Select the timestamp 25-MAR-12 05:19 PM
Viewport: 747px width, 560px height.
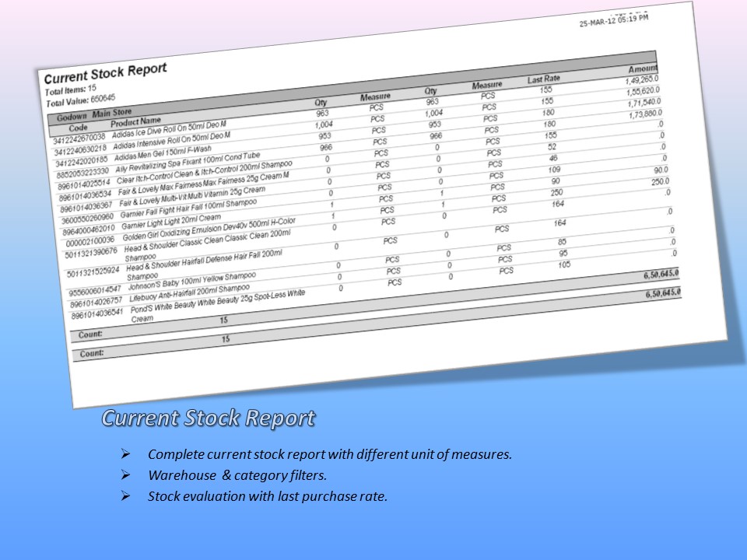coord(614,21)
